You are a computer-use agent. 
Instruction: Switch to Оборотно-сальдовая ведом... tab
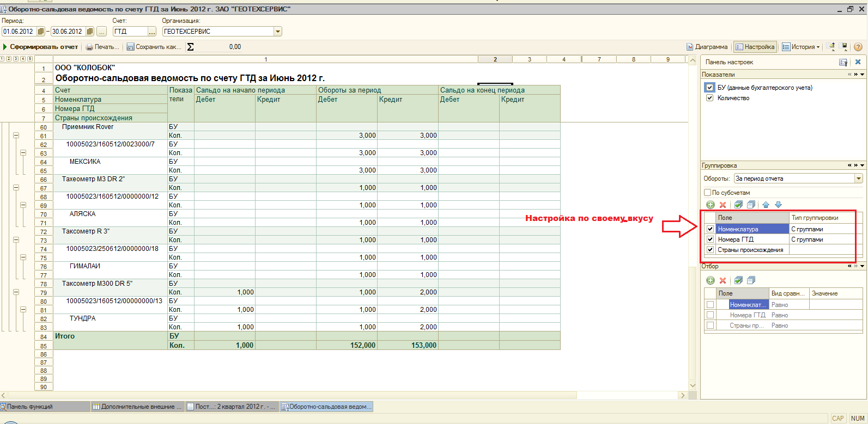point(326,407)
